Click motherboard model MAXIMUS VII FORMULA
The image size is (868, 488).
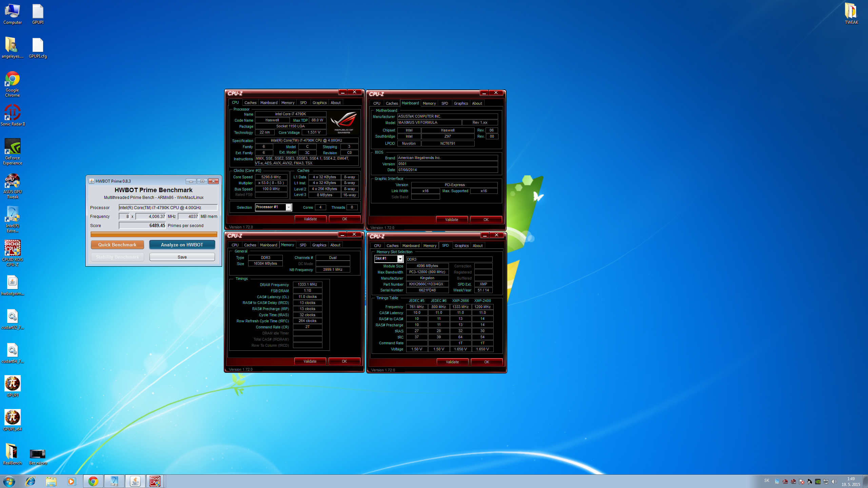pos(429,123)
